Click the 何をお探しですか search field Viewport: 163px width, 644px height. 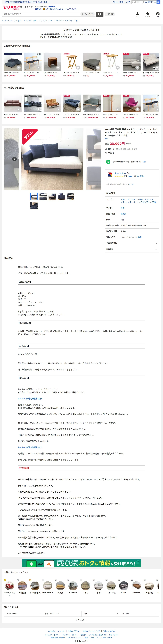(41, 14)
